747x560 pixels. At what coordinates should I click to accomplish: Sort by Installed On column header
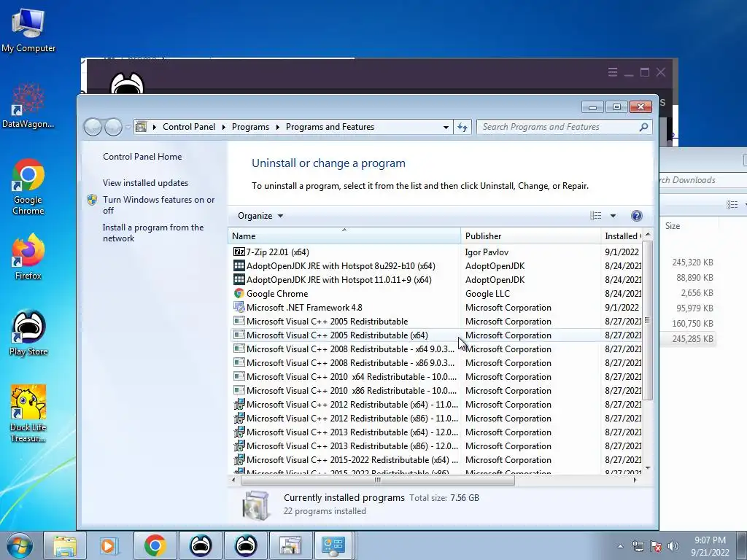click(622, 236)
